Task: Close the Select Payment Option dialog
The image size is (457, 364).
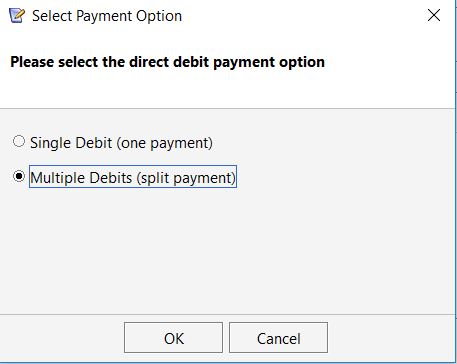Action: click(434, 15)
